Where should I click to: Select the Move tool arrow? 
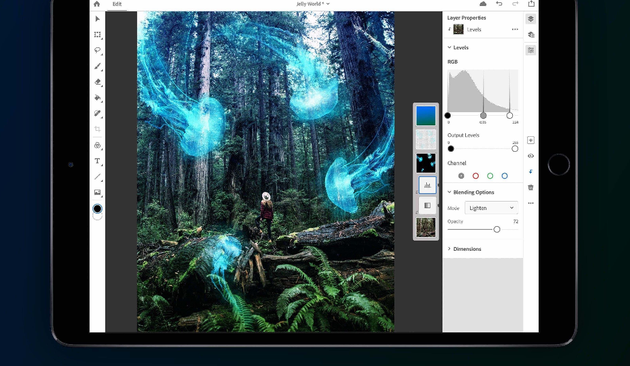pyautogui.click(x=97, y=19)
